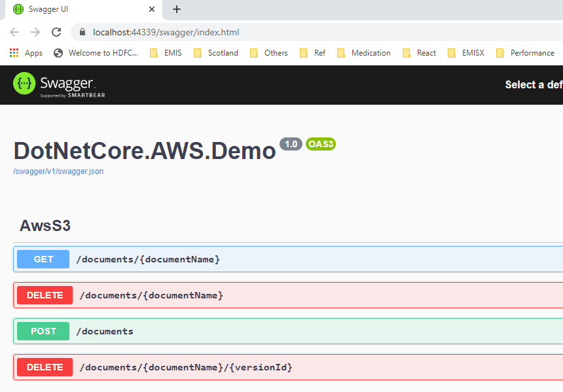Open a new browser tab
563x392 pixels.
(x=176, y=9)
